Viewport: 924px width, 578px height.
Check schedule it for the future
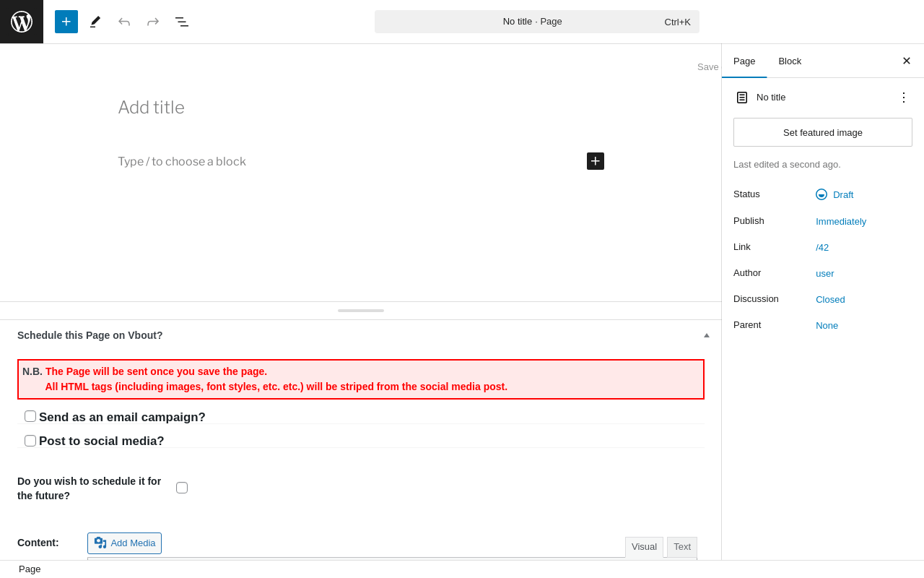tap(182, 488)
